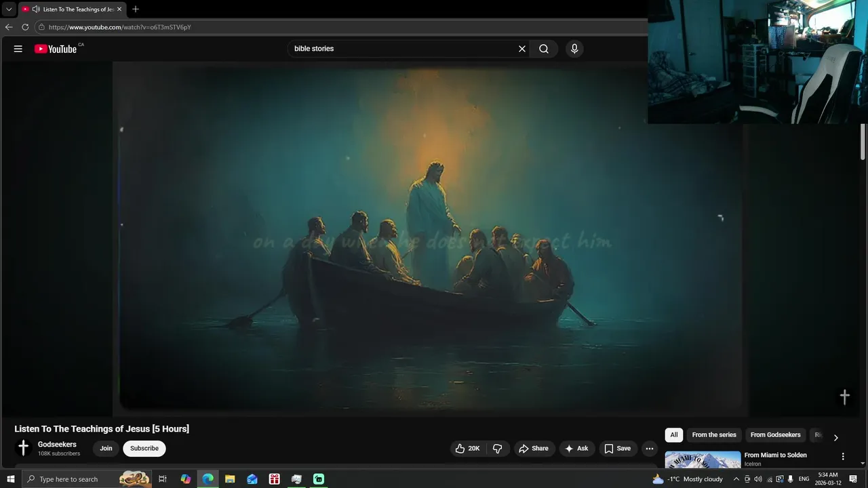Open Meet Now camera tray icon
Image resolution: width=868 pixels, height=488 pixels.
[x=747, y=479]
